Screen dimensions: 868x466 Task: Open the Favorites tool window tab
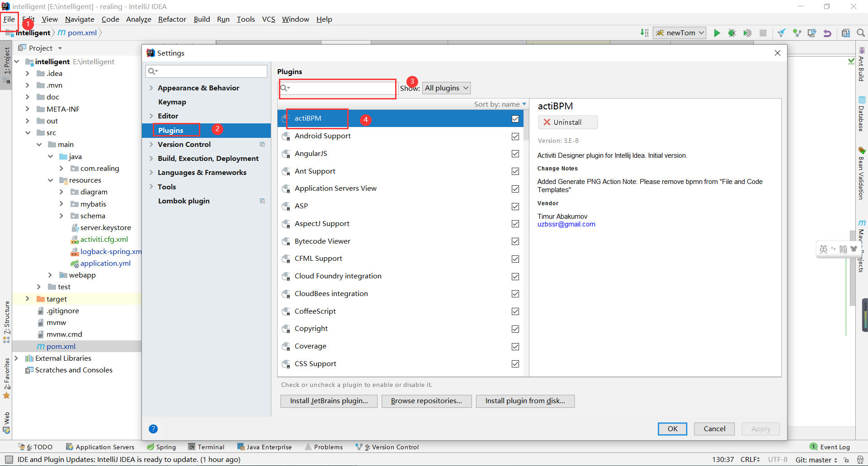click(x=6, y=378)
